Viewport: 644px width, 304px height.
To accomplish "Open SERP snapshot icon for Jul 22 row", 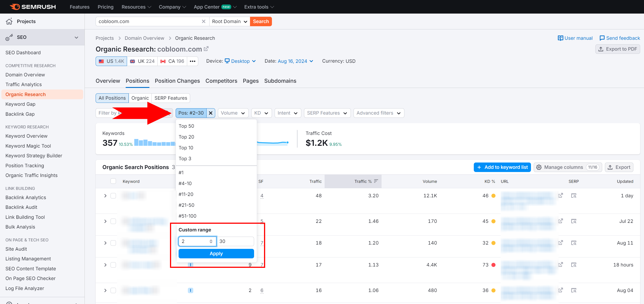I will pyautogui.click(x=573, y=221).
